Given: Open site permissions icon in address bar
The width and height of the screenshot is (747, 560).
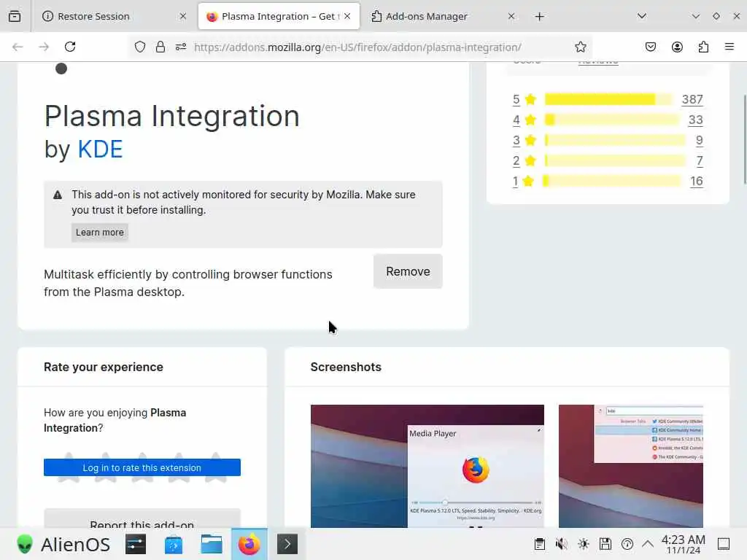Looking at the screenshot, I should point(181,47).
